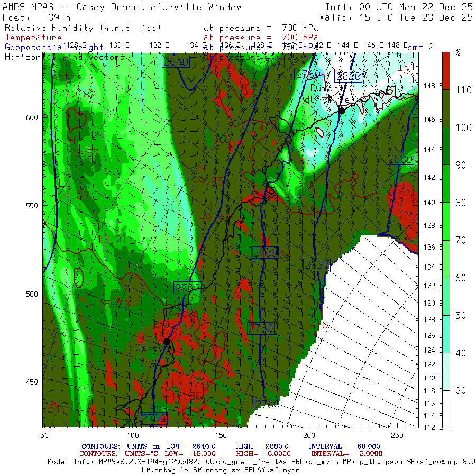Select the 2640 geopotential contour label
The image size is (476, 476).
point(176,62)
